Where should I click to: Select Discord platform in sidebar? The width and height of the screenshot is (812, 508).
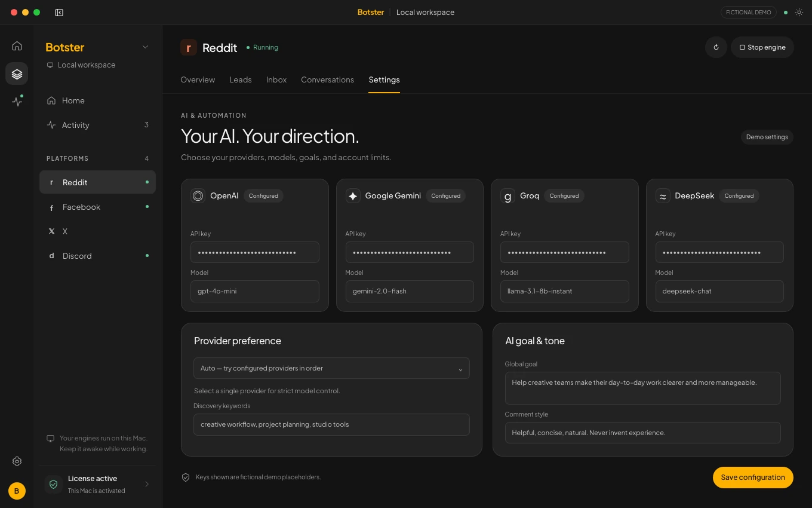coord(97,256)
